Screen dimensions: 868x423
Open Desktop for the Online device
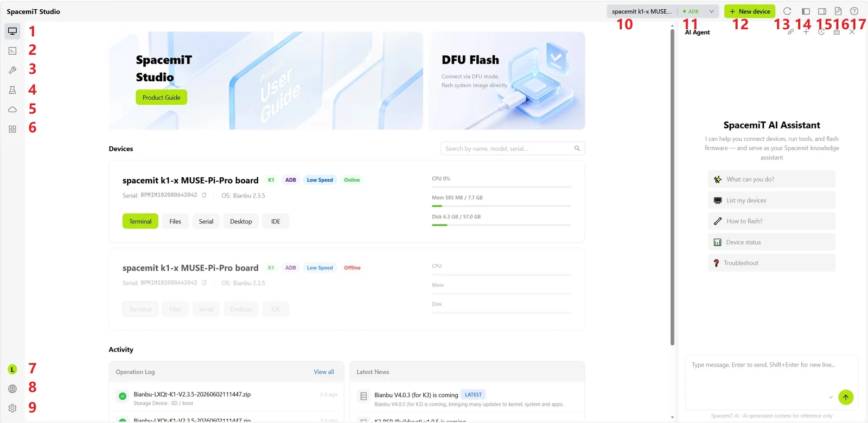(241, 221)
